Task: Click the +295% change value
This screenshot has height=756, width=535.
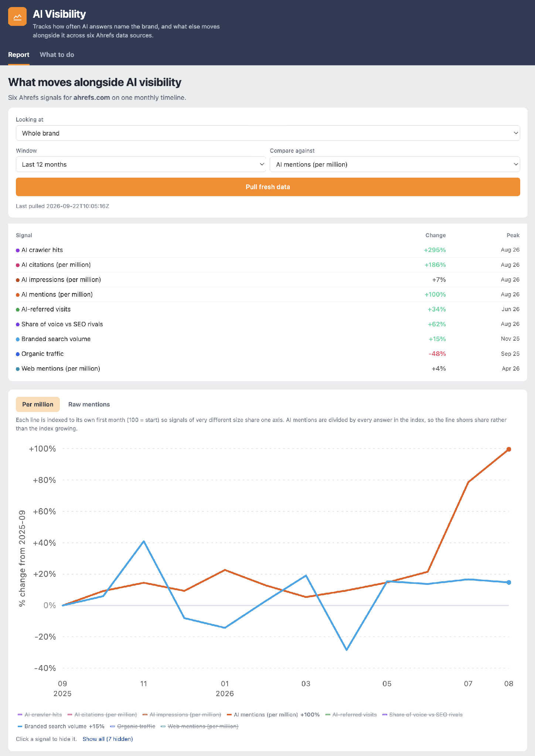Action: 435,250
